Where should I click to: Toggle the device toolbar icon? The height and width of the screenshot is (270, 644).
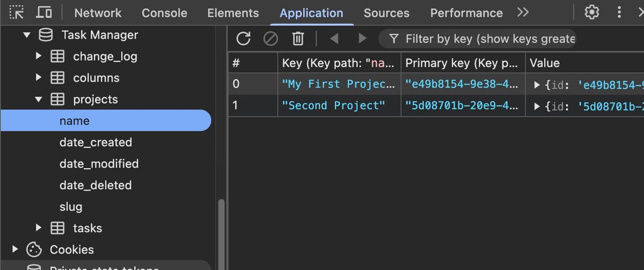(45, 12)
